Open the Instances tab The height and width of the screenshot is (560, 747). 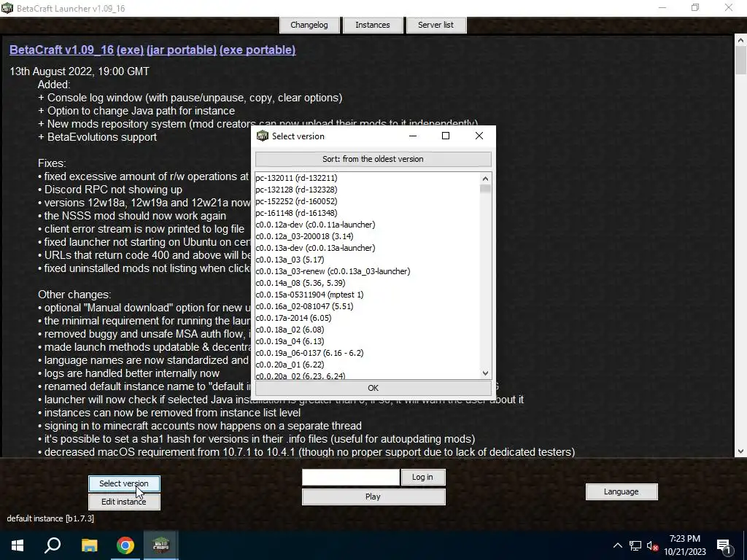tap(373, 25)
